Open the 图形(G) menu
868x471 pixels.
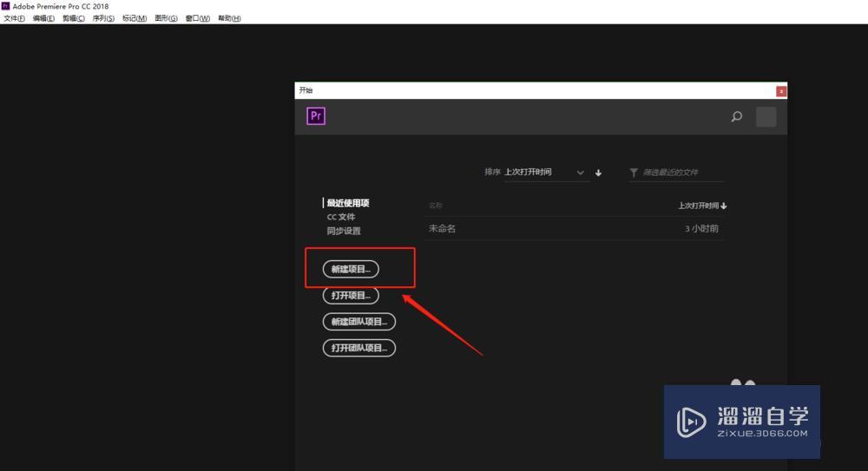pos(166,18)
